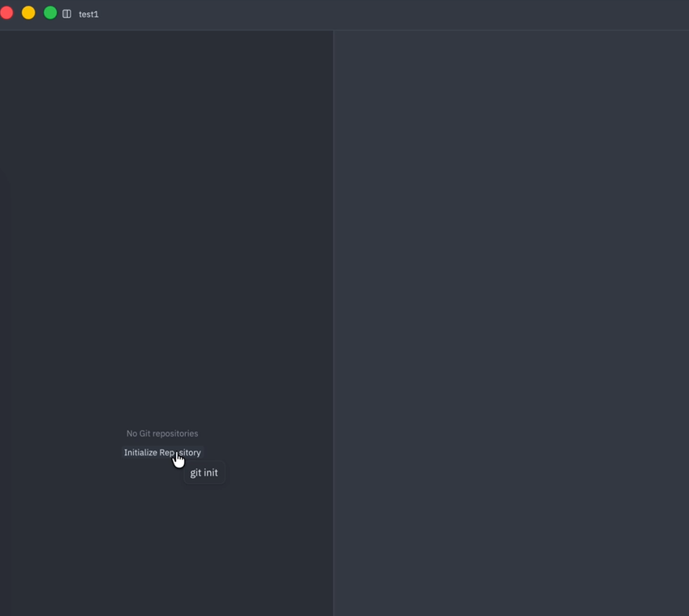The width and height of the screenshot is (689, 616).
Task: Minimize the window with the yellow button
Action: click(x=28, y=13)
